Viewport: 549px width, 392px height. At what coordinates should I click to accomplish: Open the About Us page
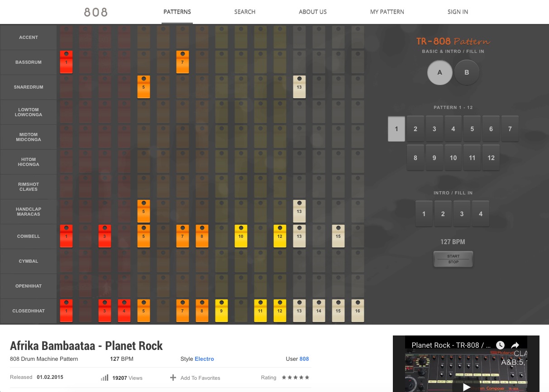tap(313, 12)
